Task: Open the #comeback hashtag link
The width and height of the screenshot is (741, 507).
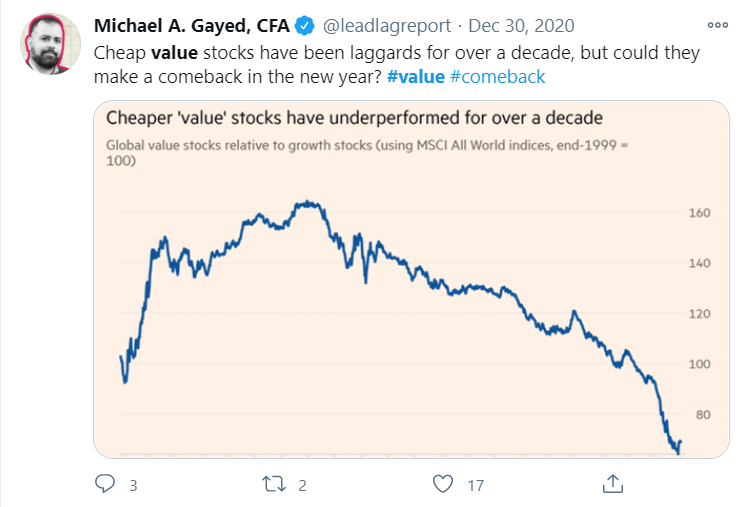Action: point(498,77)
